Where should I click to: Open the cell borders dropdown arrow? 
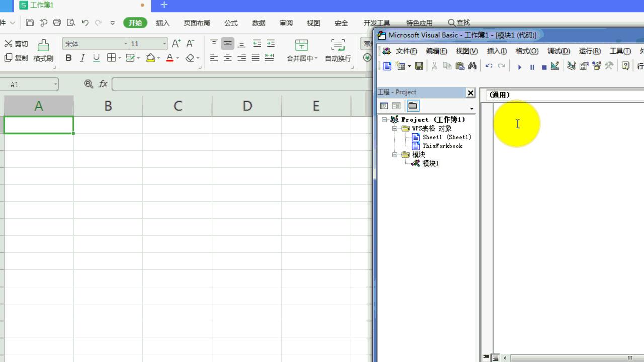click(120, 58)
